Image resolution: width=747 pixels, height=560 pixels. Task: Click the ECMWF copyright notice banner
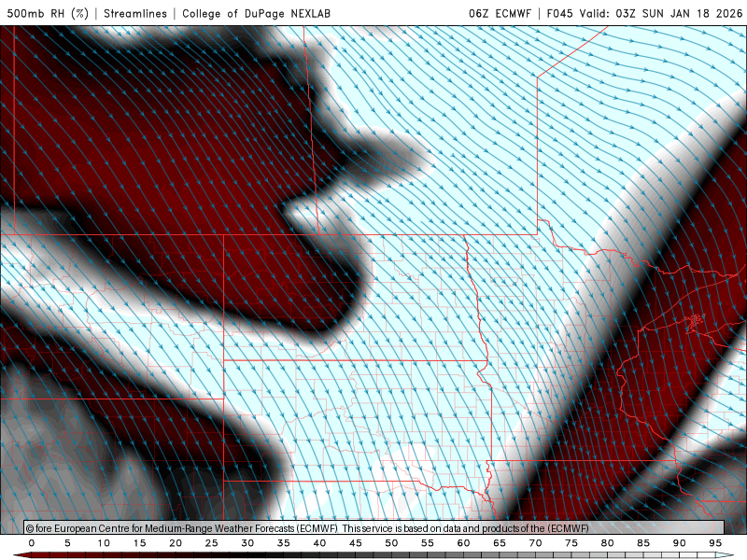pos(374,527)
